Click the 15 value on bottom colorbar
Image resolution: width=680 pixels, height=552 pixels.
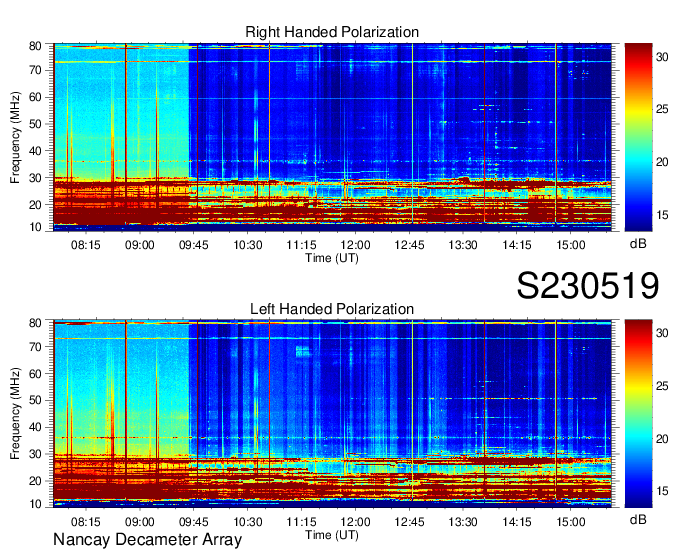click(662, 491)
